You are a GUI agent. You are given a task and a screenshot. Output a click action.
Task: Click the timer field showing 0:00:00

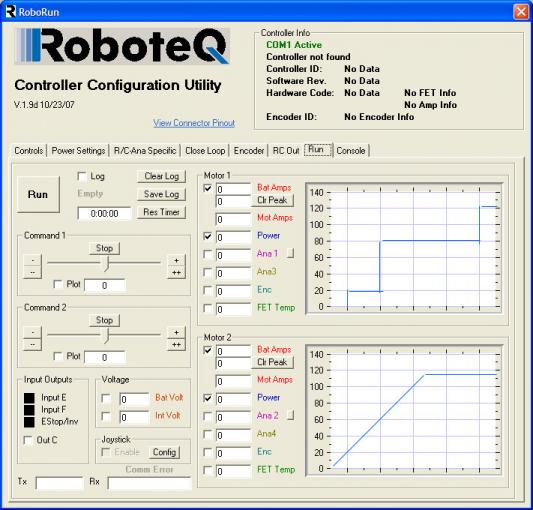pyautogui.click(x=104, y=214)
